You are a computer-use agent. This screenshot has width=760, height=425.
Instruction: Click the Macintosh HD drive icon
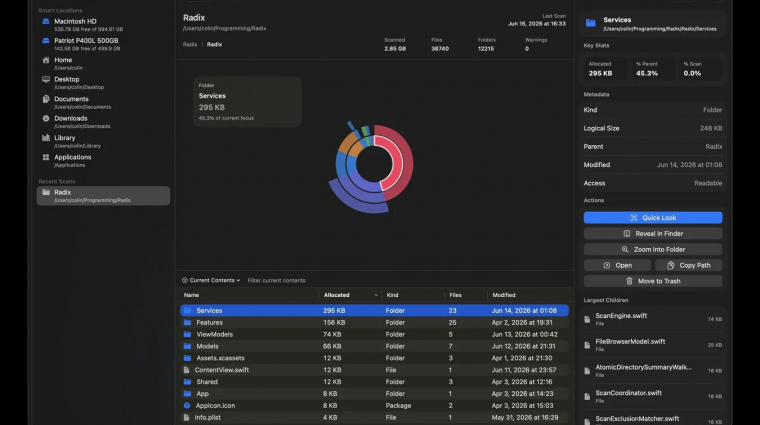click(x=46, y=21)
